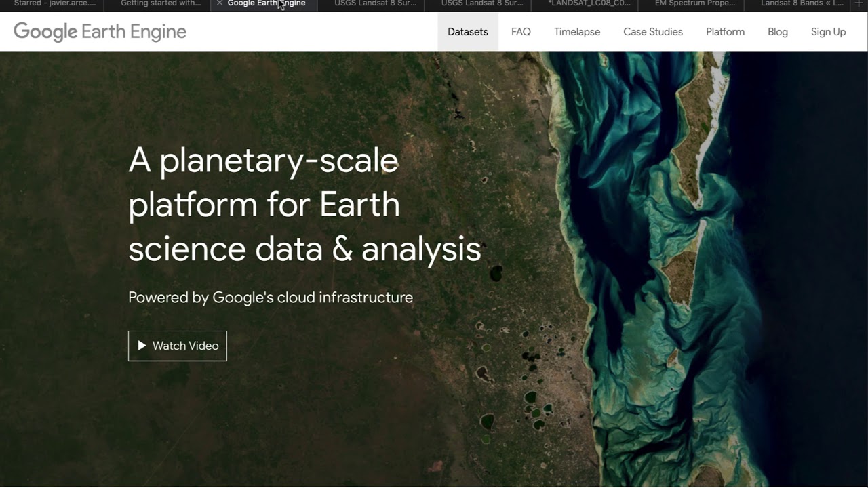Viewport: 868px width, 488px height.
Task: Go to the Timelapse section
Action: pos(577,32)
